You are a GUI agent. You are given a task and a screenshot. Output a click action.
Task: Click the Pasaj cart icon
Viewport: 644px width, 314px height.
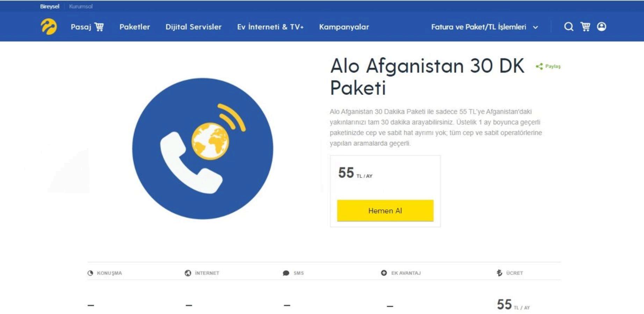99,27
